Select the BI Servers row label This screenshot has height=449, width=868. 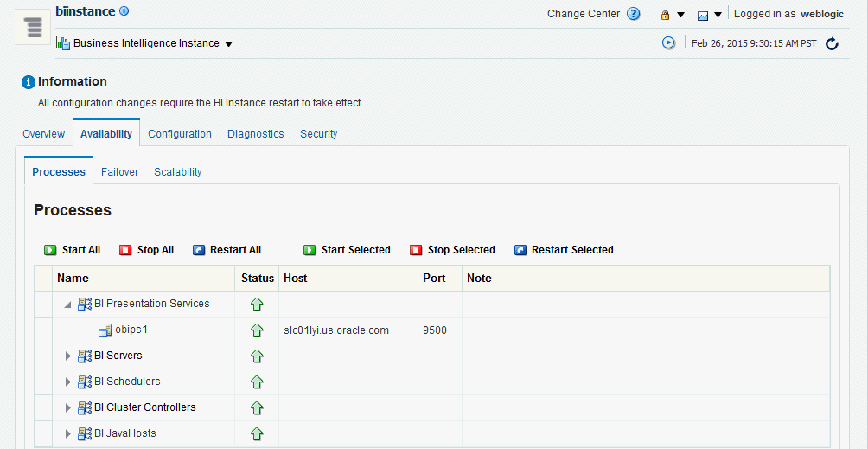(118, 356)
